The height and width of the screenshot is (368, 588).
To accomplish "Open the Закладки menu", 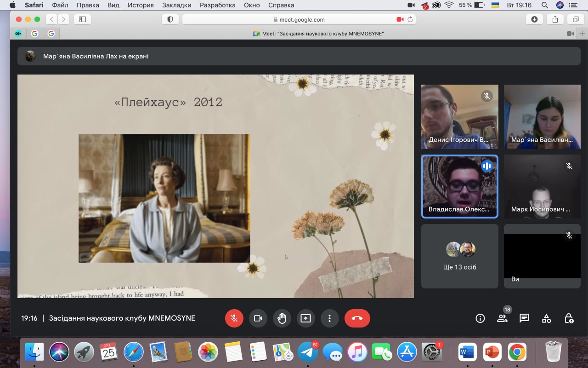I will pos(176,6).
